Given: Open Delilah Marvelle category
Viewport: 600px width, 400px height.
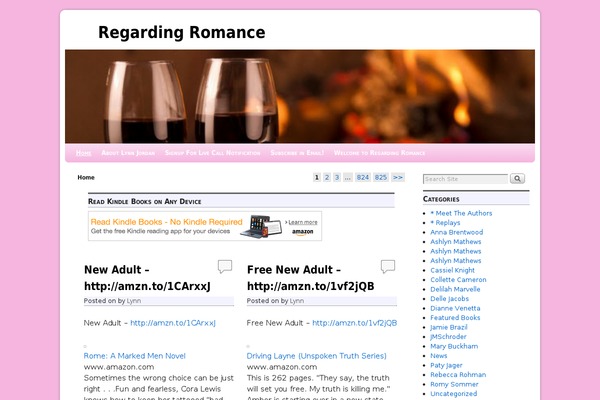Looking at the screenshot, I should pos(455,289).
